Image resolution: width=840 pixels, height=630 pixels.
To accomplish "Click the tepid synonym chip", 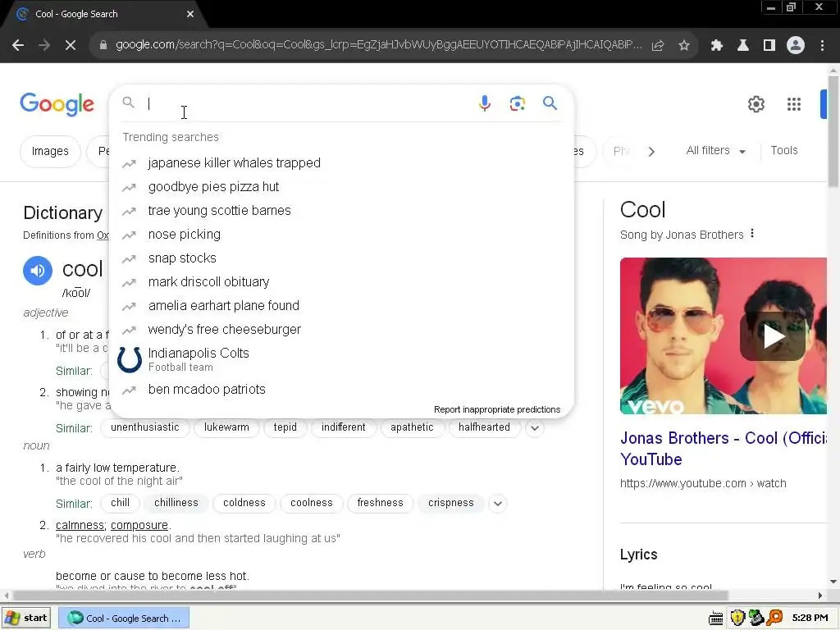I will [285, 427].
